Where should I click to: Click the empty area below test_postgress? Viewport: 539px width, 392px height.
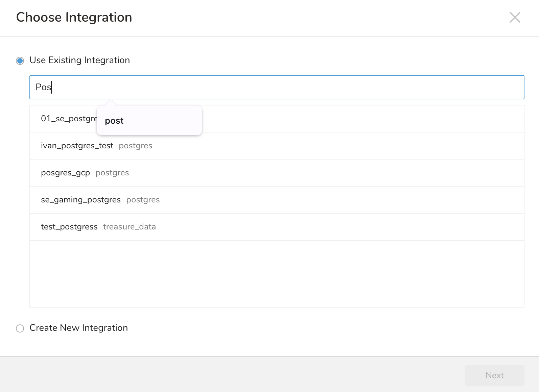277,274
